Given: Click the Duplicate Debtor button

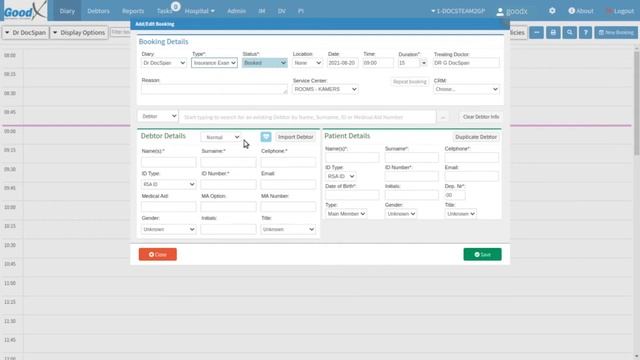Looking at the screenshot, I should 476,137.
